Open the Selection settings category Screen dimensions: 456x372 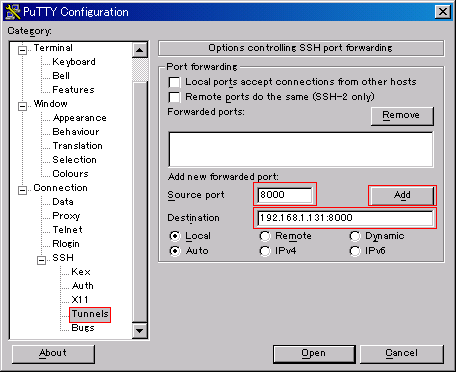[74, 160]
